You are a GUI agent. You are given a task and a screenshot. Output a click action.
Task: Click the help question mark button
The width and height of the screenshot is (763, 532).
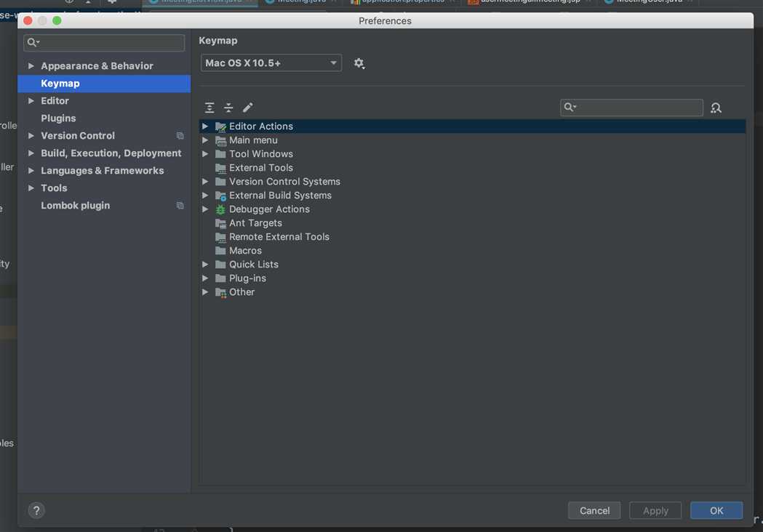click(36, 511)
